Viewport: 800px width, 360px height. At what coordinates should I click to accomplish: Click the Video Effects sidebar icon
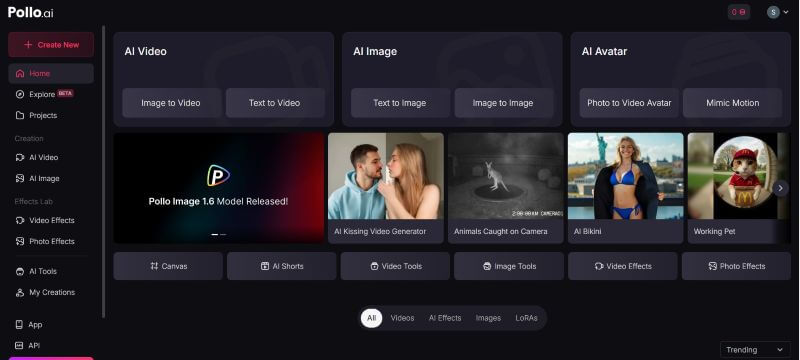20,220
